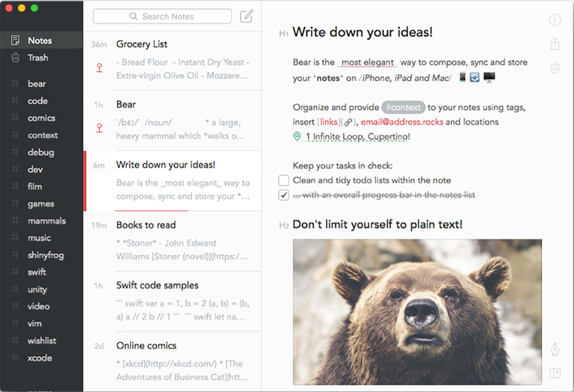Image resolution: width=574 pixels, height=392 pixels.
Task: Click the hash icon beside code tag
Action: pos(15,100)
